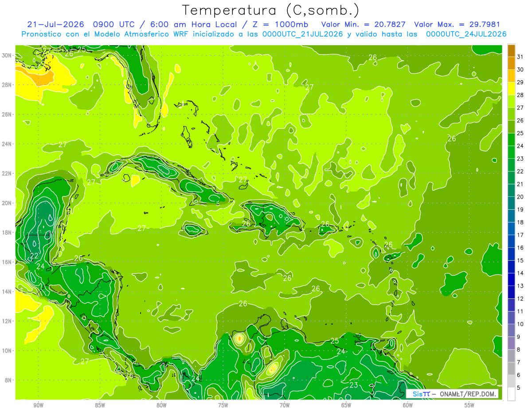Click "Pronóstico con el Modelo Atmosférico WRF" text
This screenshot has height=411, width=532.
coord(105,34)
